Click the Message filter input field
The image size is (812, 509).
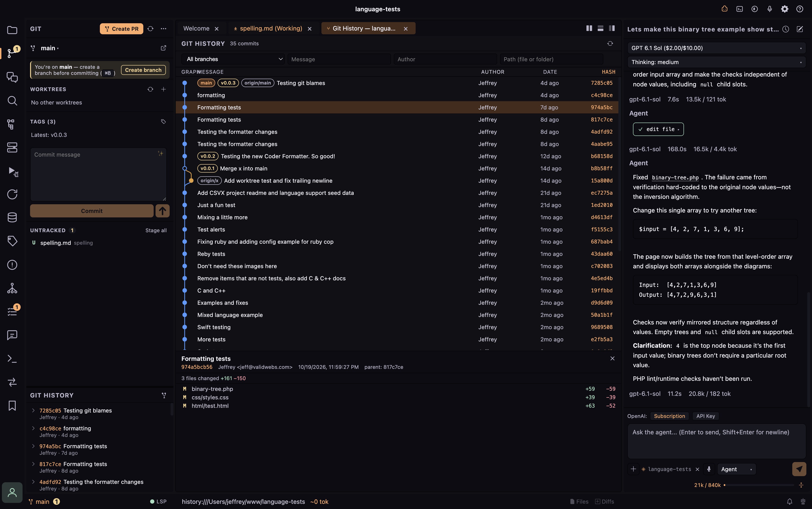coord(339,59)
